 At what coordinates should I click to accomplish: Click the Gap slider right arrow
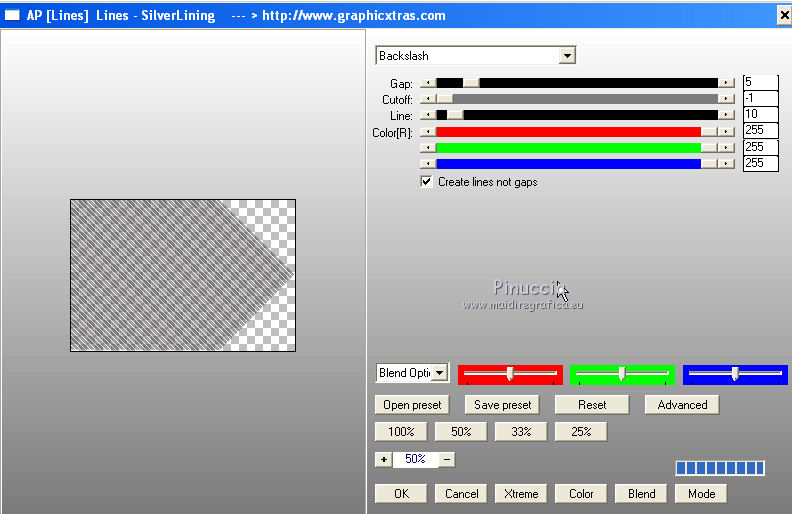point(726,83)
